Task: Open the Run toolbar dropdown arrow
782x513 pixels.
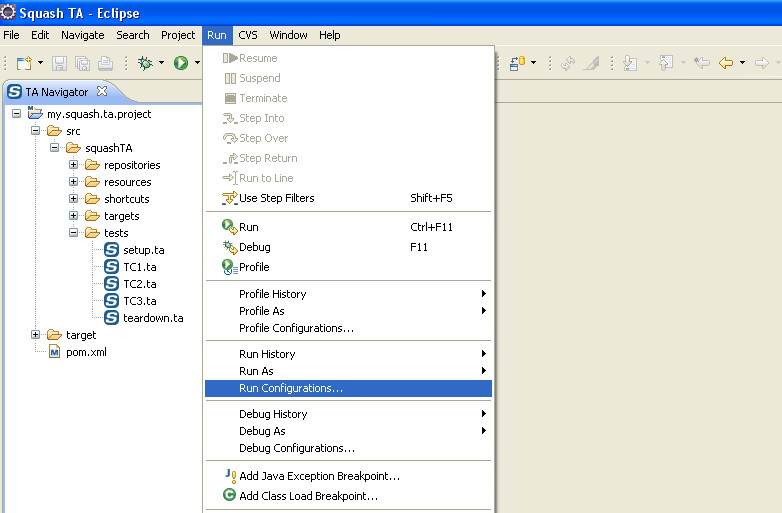Action: coord(197,63)
